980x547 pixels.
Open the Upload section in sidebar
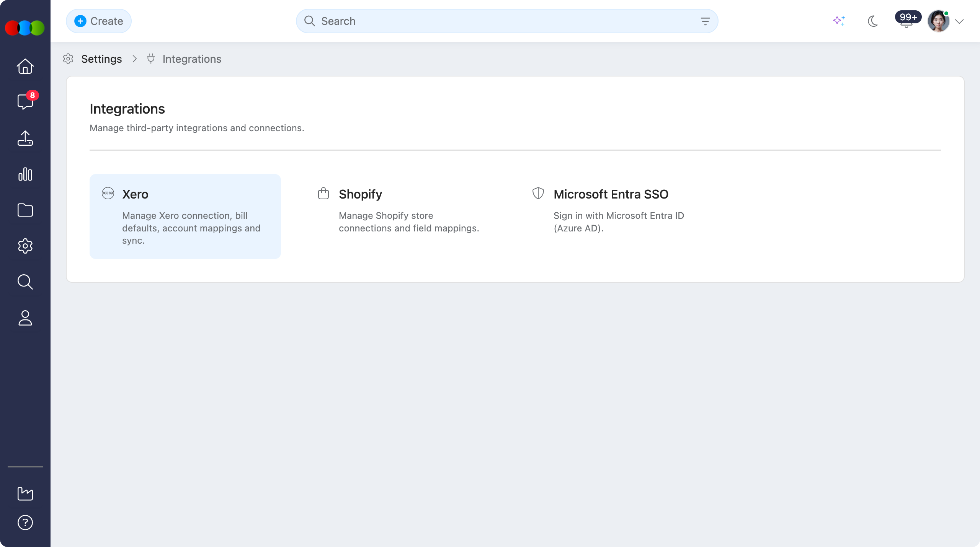point(25,138)
